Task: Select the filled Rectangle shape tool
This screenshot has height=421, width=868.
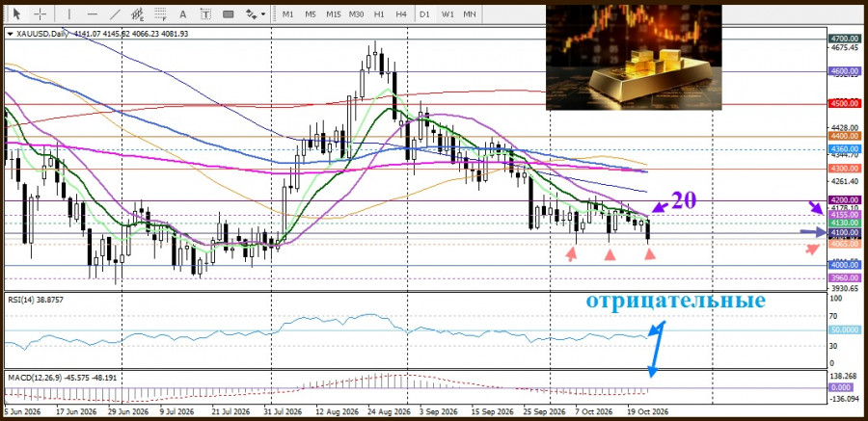Action: tap(229, 13)
